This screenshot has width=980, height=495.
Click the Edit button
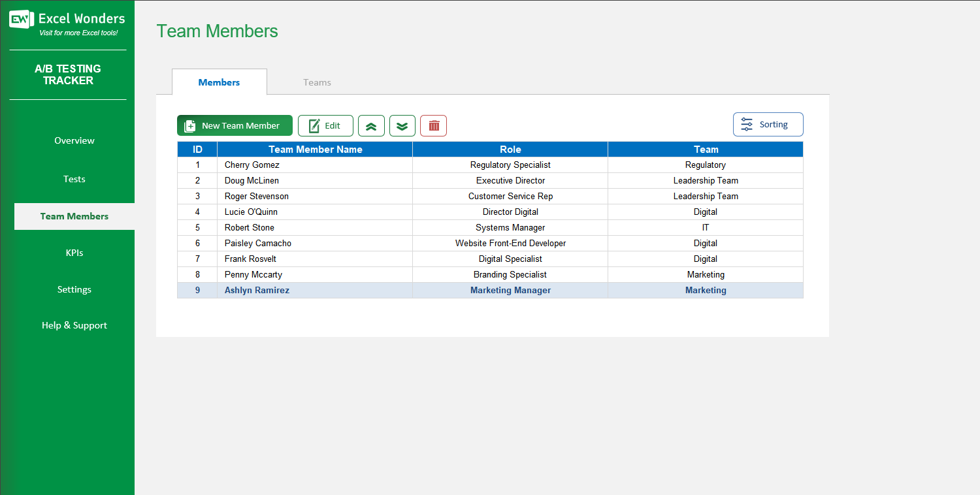click(325, 125)
